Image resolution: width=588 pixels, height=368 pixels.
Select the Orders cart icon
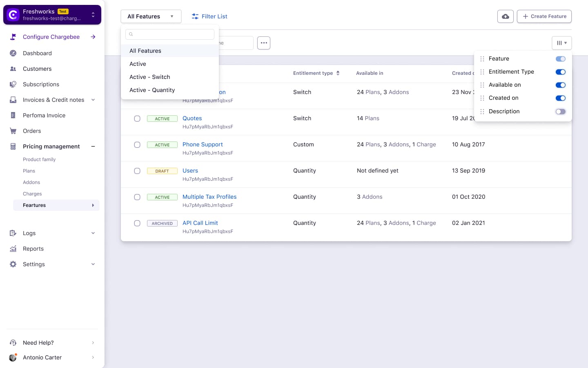pos(13,131)
